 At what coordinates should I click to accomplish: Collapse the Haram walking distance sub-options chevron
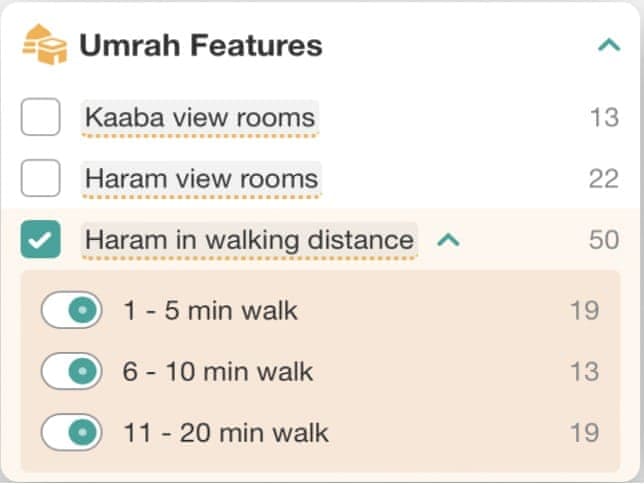pos(449,240)
